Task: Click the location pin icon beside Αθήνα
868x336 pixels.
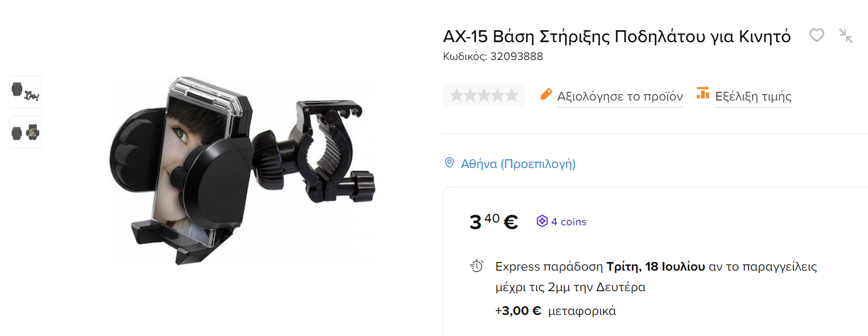Action: coord(449,163)
